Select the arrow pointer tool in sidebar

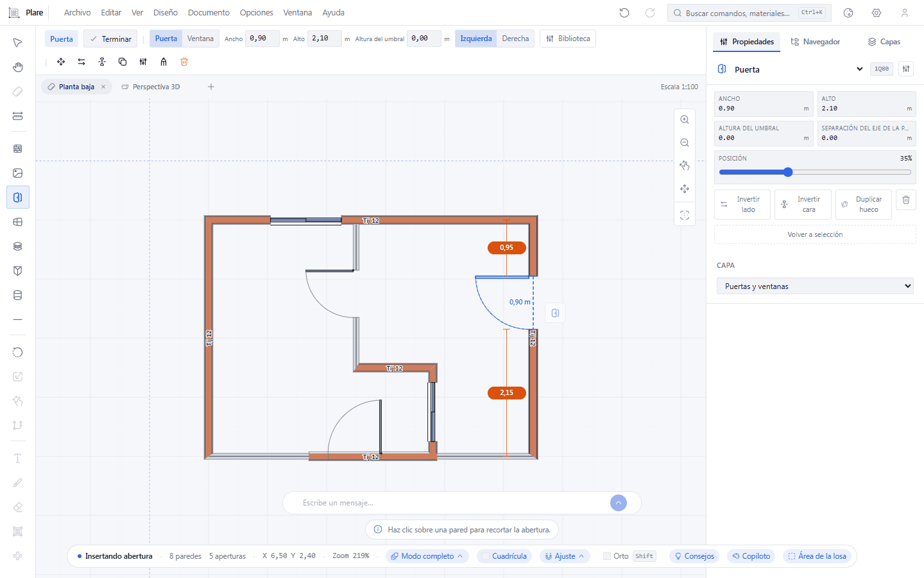click(x=18, y=43)
